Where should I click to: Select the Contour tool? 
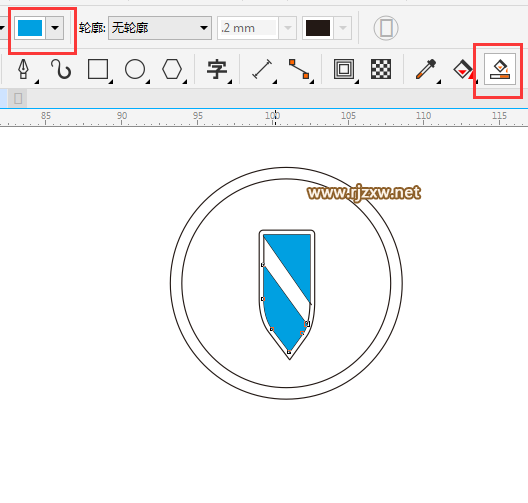pos(344,69)
